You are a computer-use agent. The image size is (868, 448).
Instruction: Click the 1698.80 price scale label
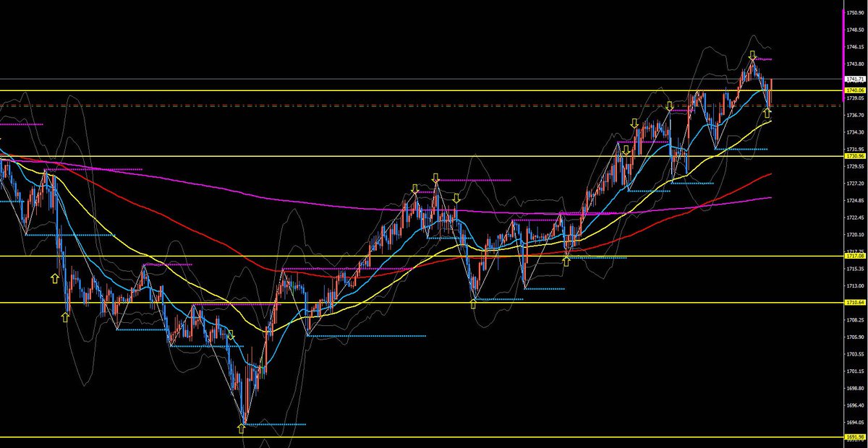point(856,389)
